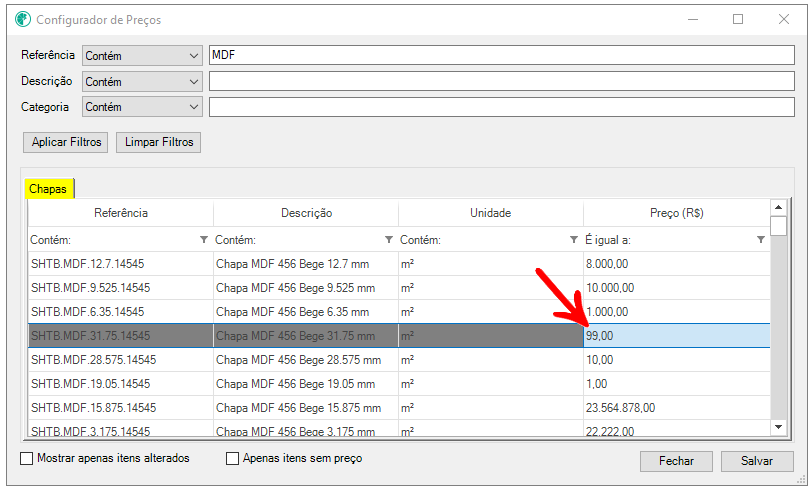Maximize the Configurador de Preços window
This screenshot has height=492, width=812.
(x=738, y=19)
